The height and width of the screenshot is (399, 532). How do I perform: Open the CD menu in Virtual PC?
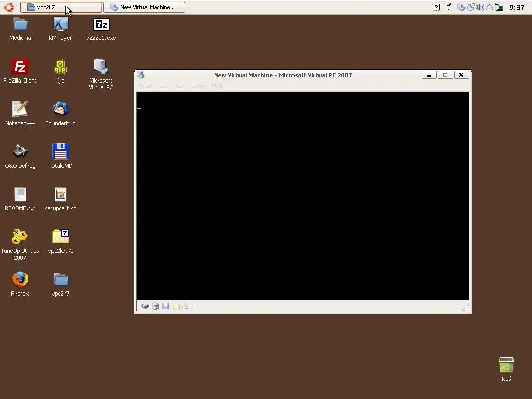point(179,86)
